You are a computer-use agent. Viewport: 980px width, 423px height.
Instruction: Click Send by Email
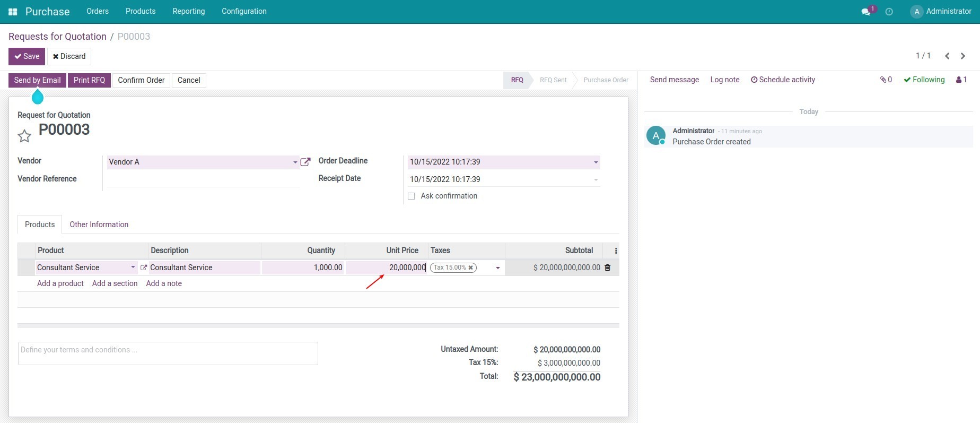click(x=37, y=80)
